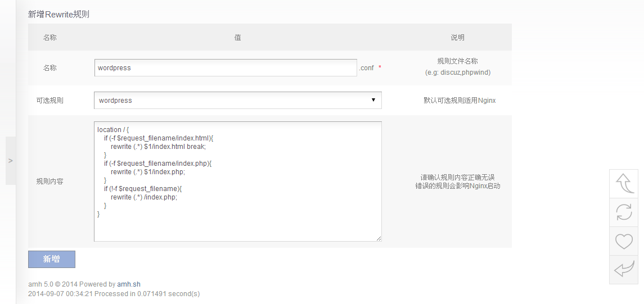Open the 可选规则 wordpress dropdown
Image resolution: width=644 pixels, height=304 pixels.
(x=237, y=101)
